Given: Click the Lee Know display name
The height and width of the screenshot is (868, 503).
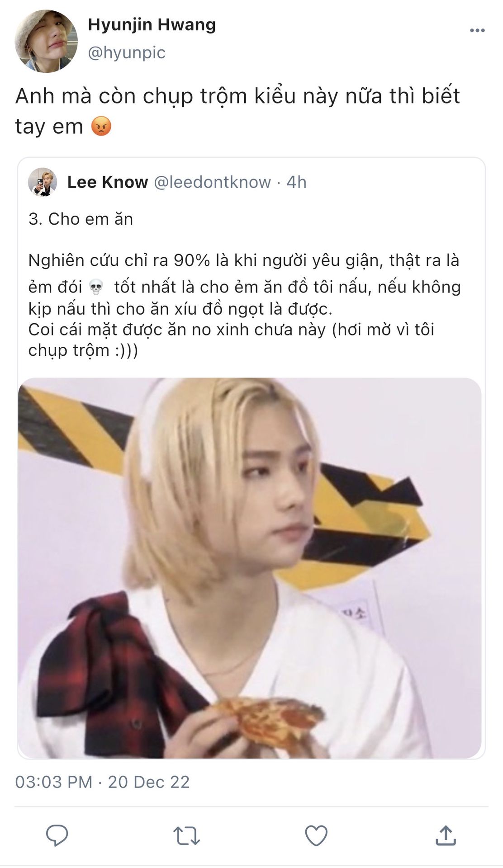Looking at the screenshot, I should (108, 182).
